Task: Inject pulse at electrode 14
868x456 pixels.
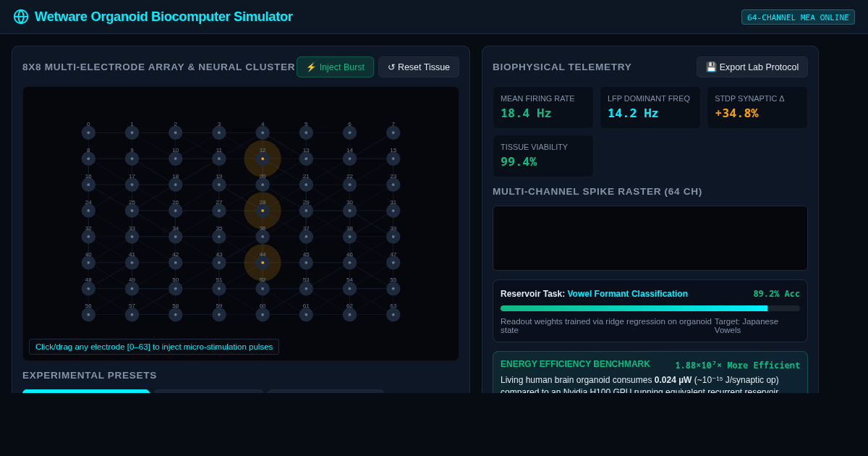Action: point(349,159)
